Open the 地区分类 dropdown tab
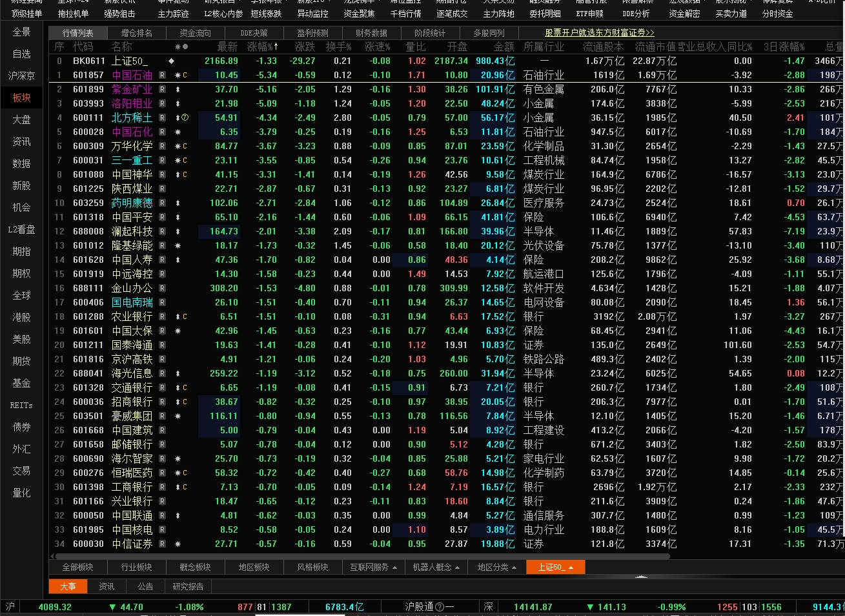Screen dimensions: 845x616 click(x=496, y=567)
